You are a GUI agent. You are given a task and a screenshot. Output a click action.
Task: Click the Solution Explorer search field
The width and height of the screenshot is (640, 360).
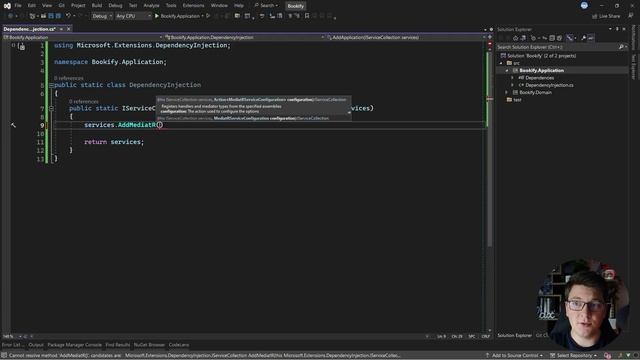(x=562, y=47)
